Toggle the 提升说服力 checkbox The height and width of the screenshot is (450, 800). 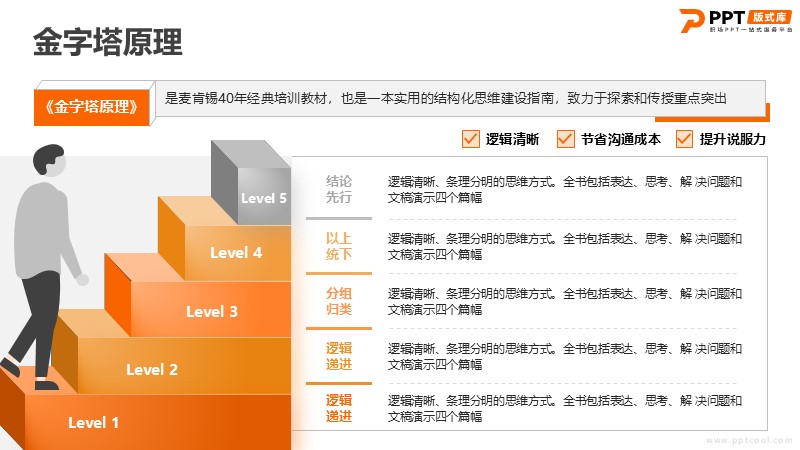[684, 139]
